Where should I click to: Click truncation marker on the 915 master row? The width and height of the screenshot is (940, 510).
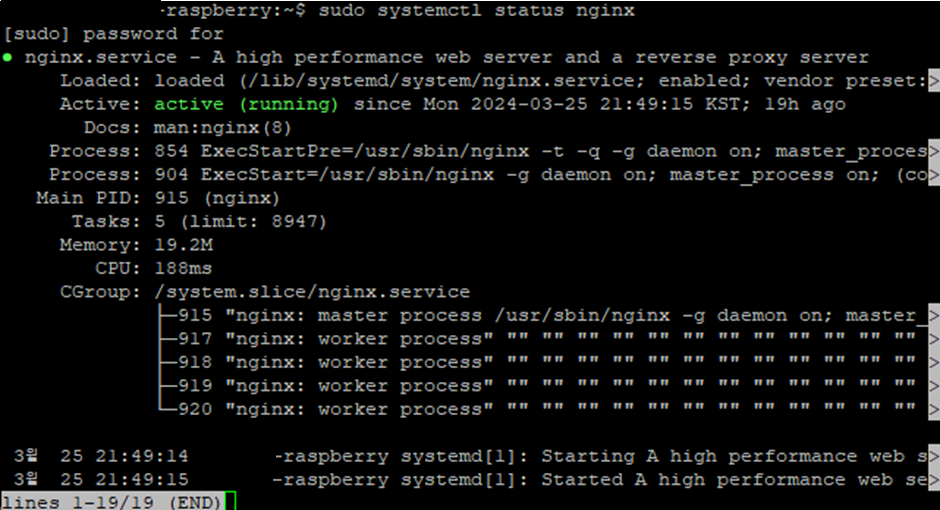(933, 315)
